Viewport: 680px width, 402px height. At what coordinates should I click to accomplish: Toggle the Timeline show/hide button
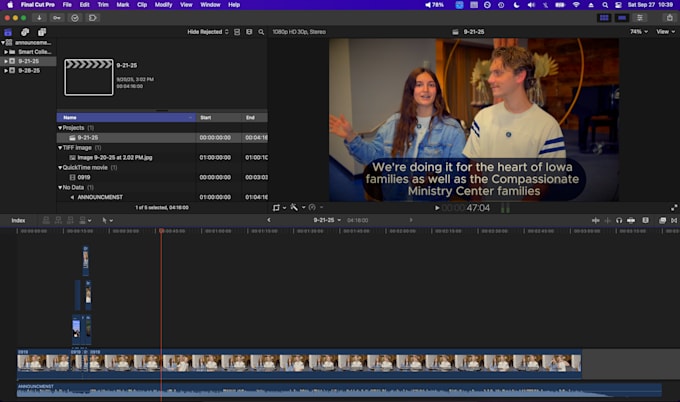click(622, 18)
